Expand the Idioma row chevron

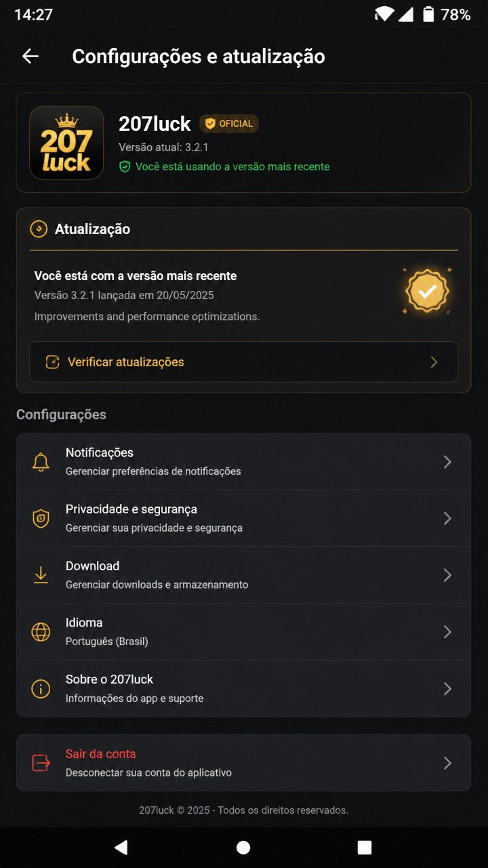pos(447,632)
